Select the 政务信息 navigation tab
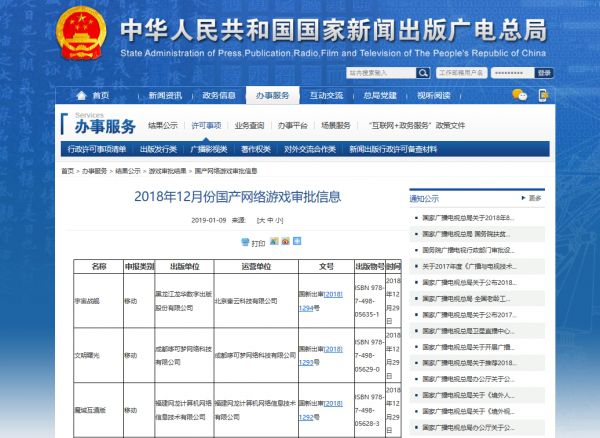This screenshot has width=600, height=438. coord(219,95)
